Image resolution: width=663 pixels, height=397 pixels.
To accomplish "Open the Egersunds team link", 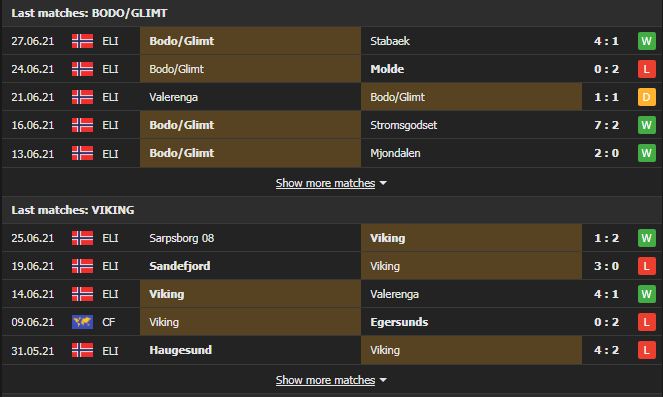I will (399, 322).
